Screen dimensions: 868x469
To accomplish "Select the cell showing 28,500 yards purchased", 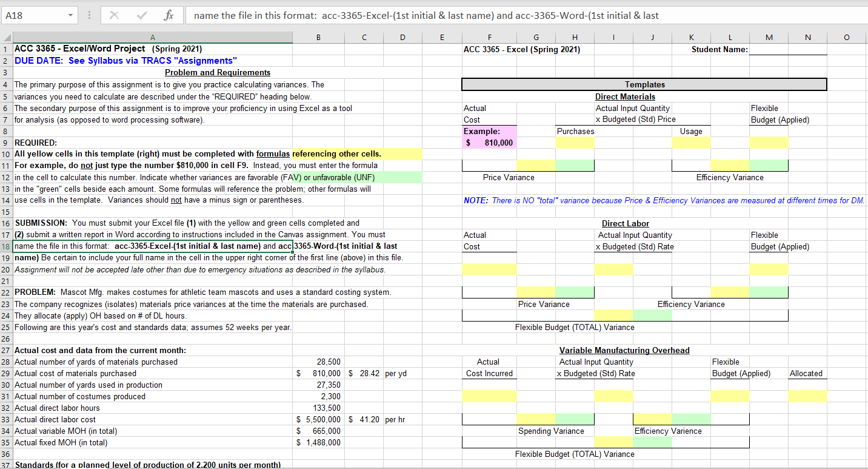I will 317,362.
